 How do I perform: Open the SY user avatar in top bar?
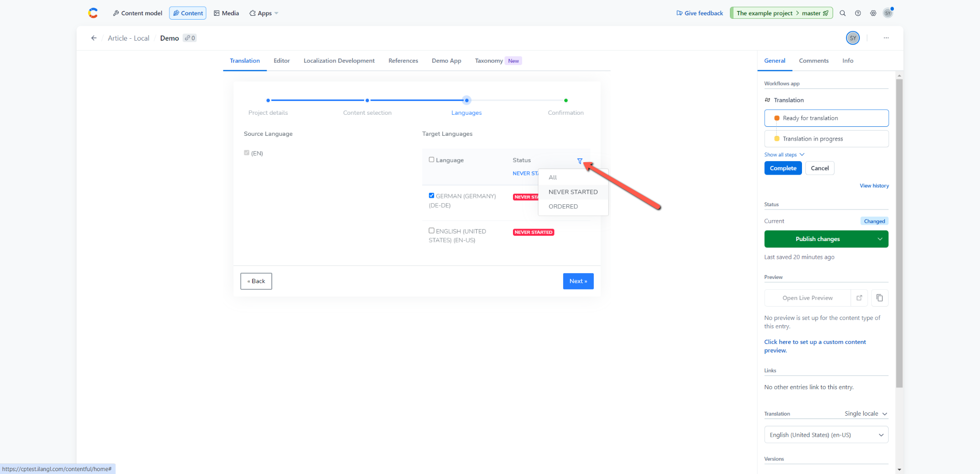point(888,13)
